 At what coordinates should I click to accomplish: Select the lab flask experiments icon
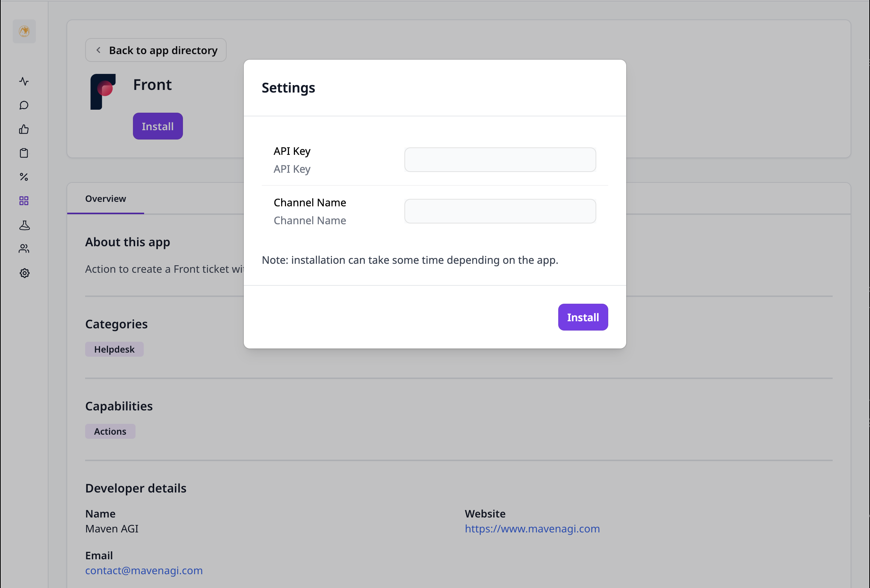click(24, 225)
